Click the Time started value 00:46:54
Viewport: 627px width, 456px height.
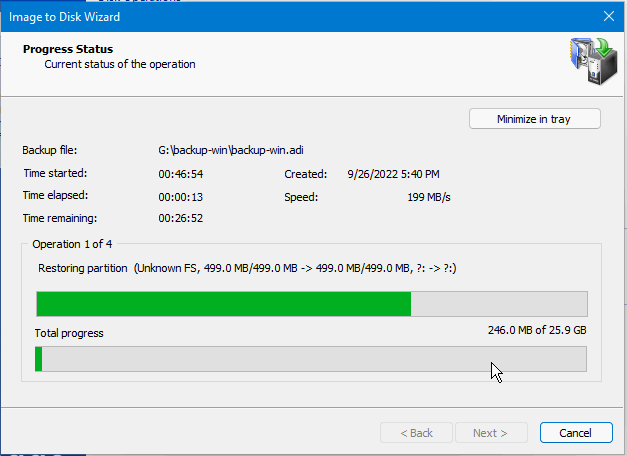pyautogui.click(x=181, y=174)
